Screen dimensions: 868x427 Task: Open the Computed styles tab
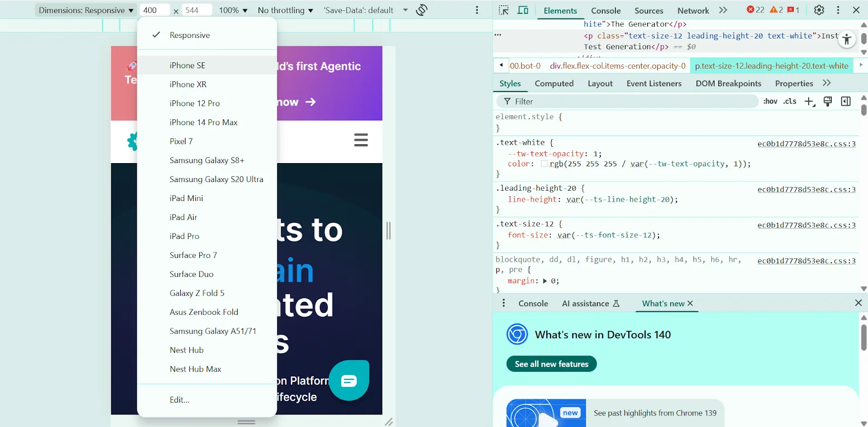(554, 83)
